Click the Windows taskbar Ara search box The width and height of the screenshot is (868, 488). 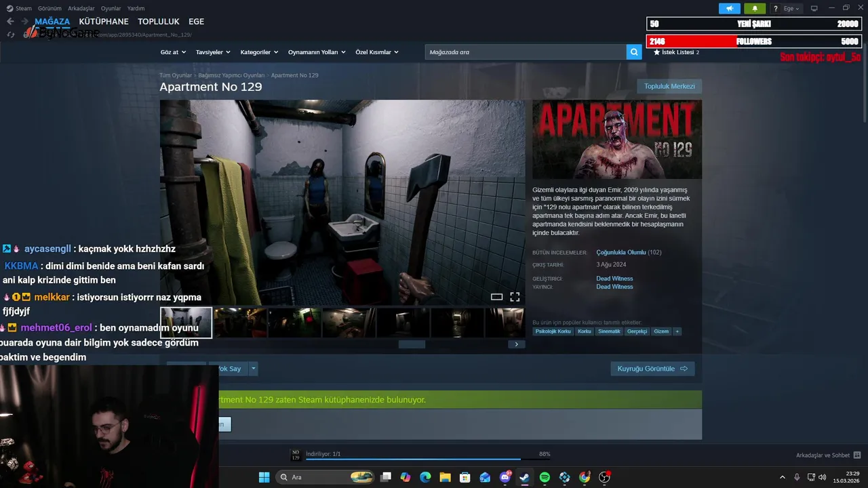click(x=326, y=477)
